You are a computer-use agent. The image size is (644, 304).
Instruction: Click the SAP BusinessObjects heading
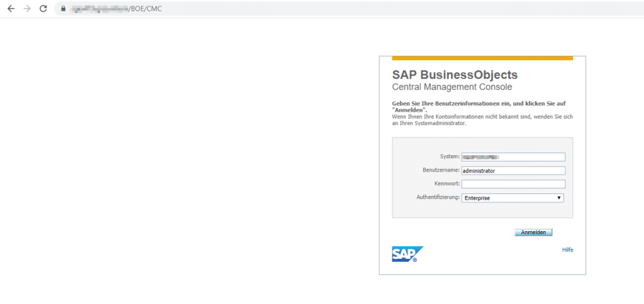coord(455,75)
